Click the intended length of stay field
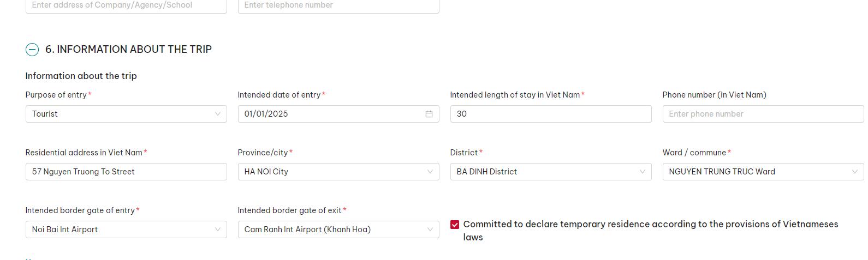Viewport: 868px width, 260px height. pyautogui.click(x=550, y=114)
